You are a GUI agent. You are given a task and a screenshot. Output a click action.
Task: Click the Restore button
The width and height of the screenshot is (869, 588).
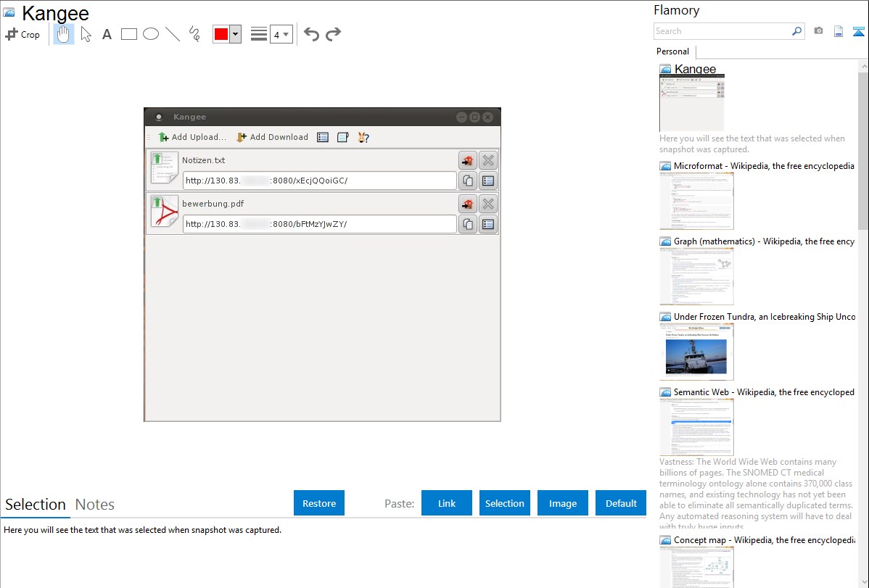coord(319,503)
